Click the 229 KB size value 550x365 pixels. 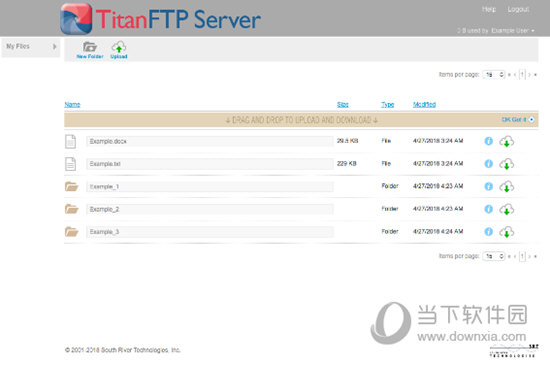(x=347, y=163)
